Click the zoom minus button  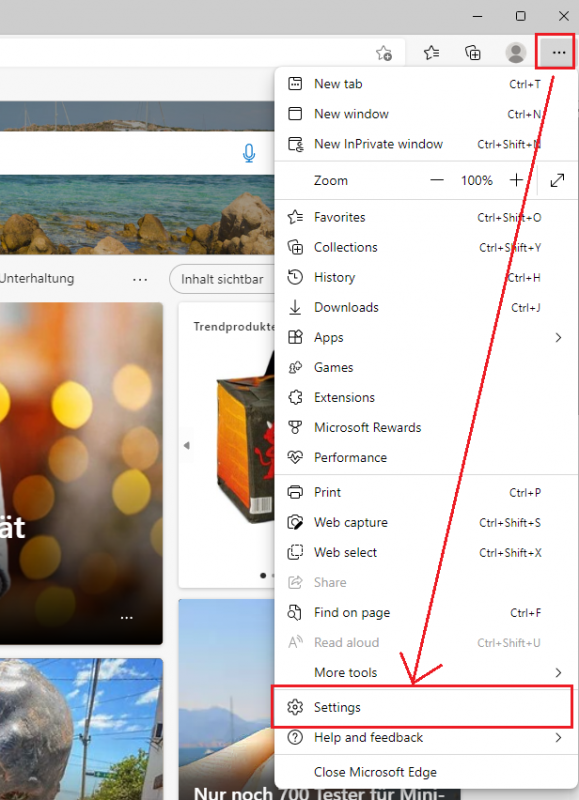coord(437,180)
